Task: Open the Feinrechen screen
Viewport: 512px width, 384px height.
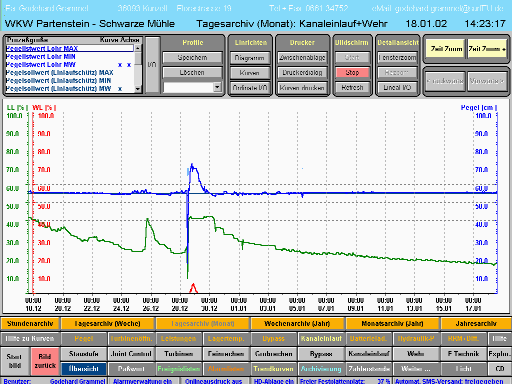Action: click(x=226, y=354)
